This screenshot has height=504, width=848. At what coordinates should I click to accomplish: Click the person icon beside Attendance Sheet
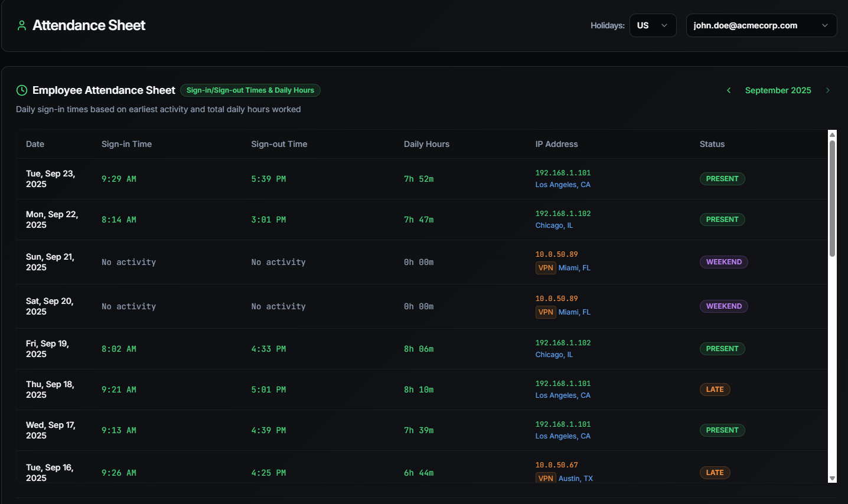tap(22, 25)
